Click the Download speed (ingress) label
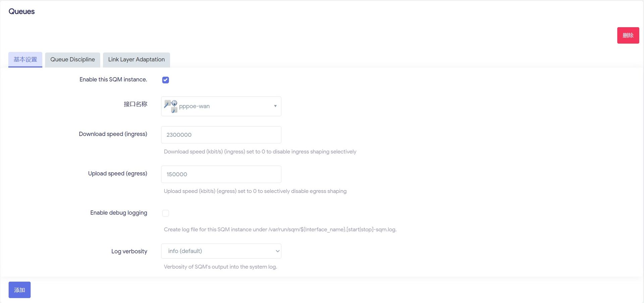This screenshot has width=644, height=303. tap(113, 134)
